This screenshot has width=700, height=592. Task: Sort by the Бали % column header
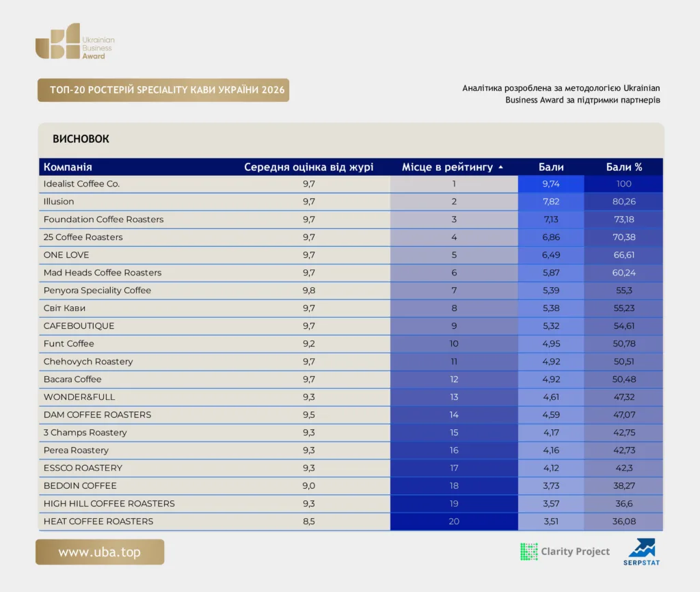coord(623,167)
